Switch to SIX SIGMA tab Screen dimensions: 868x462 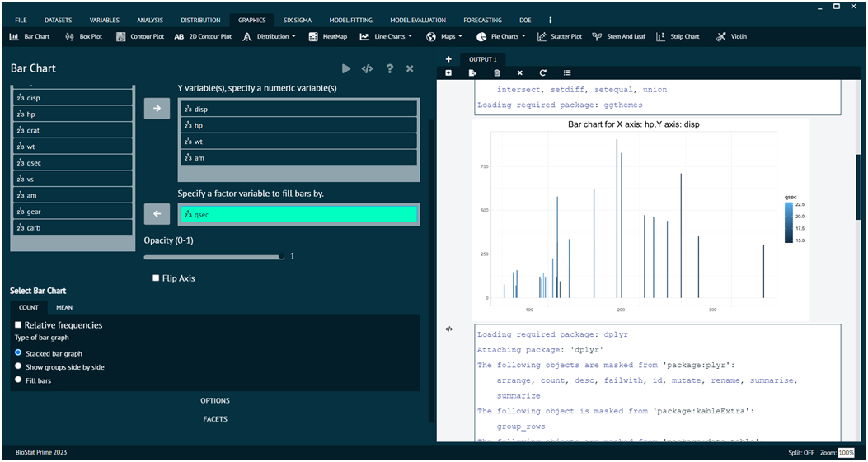[298, 20]
